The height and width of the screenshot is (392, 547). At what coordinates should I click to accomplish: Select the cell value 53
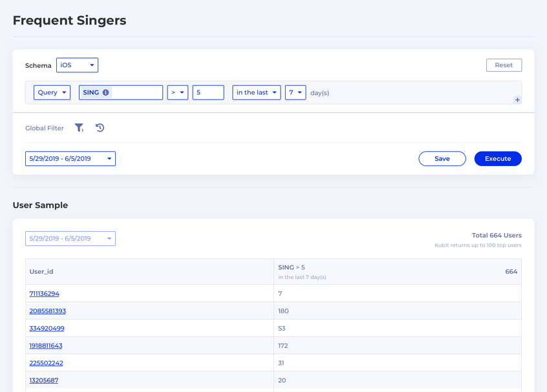[281, 328]
